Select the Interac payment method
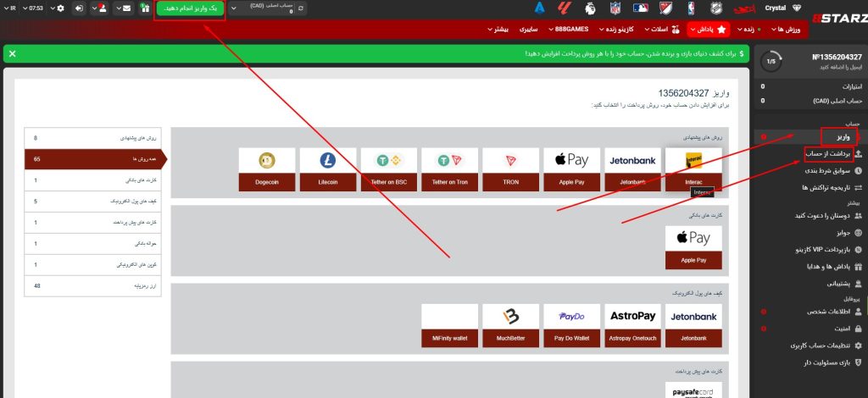 point(693,169)
